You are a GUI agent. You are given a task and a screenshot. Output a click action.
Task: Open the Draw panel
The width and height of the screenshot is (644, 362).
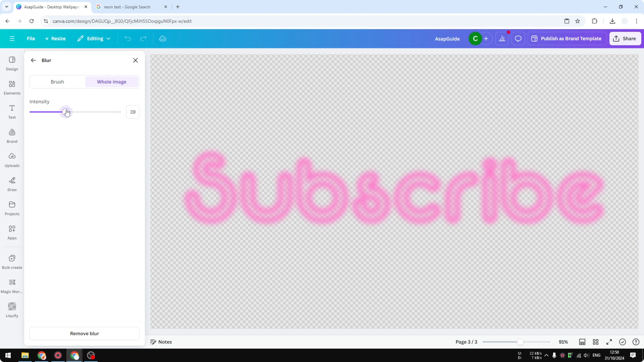12,184
